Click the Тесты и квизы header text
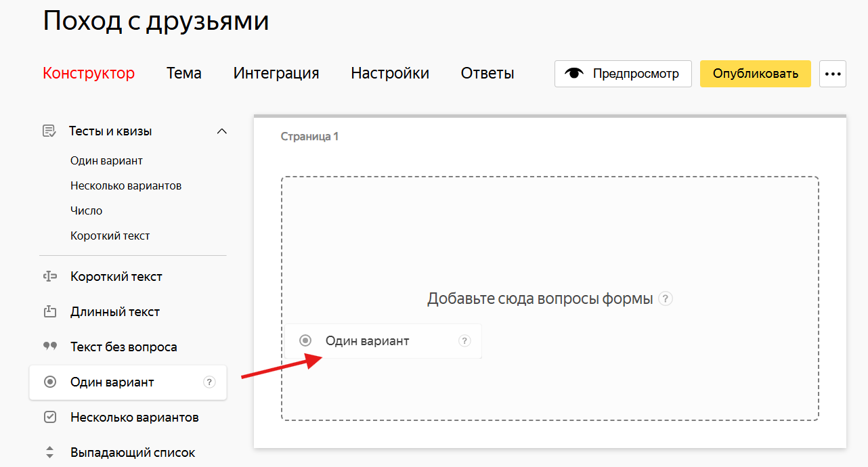Viewport: 868px width, 467px height. pyautogui.click(x=110, y=131)
